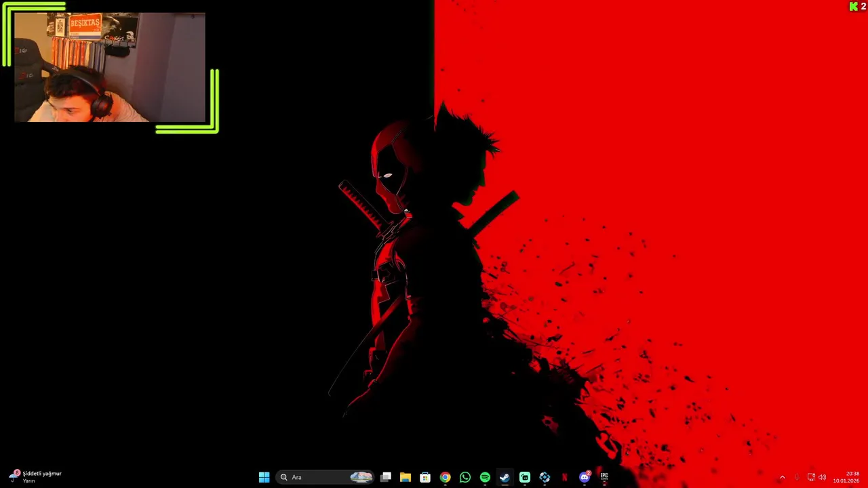Switch to the Steam taskbar icon
Image resolution: width=868 pixels, height=488 pixels.
pyautogui.click(x=505, y=477)
